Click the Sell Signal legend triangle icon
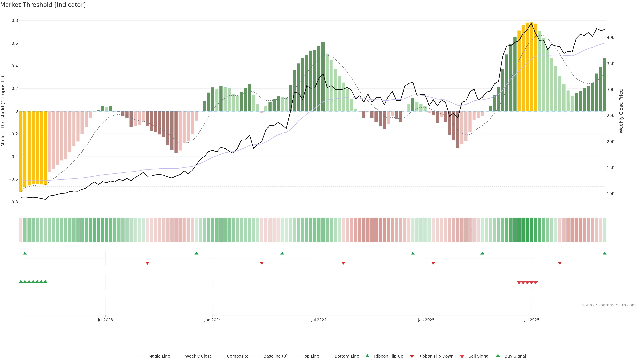The height and width of the screenshot is (362, 644). tap(462, 356)
